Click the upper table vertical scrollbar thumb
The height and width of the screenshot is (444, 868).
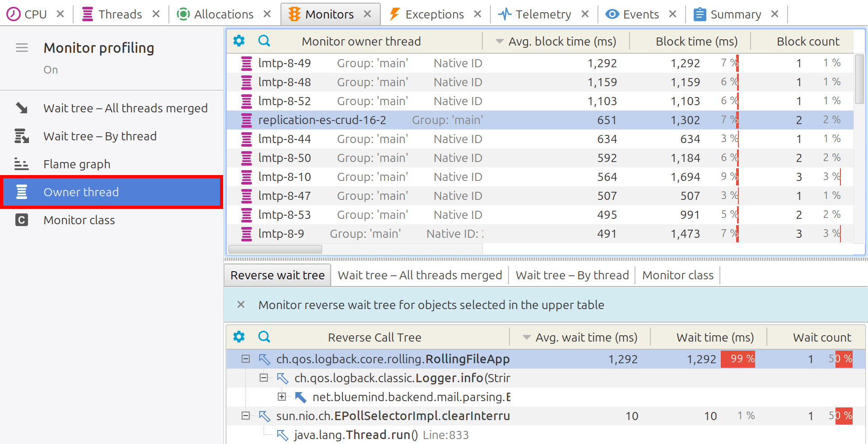click(x=860, y=79)
